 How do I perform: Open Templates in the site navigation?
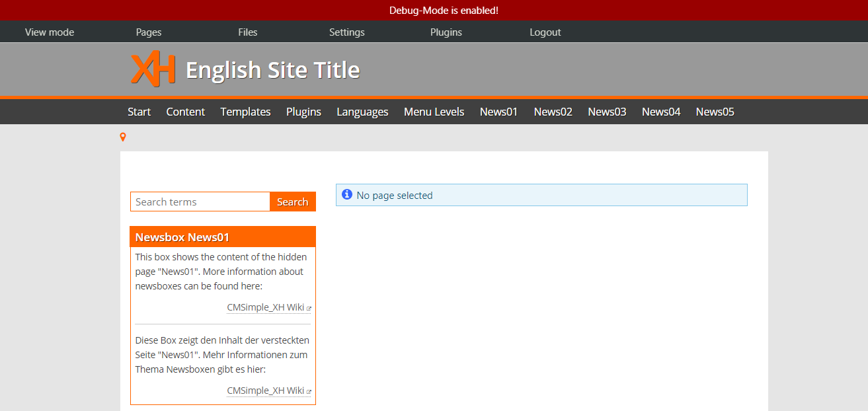[246, 112]
